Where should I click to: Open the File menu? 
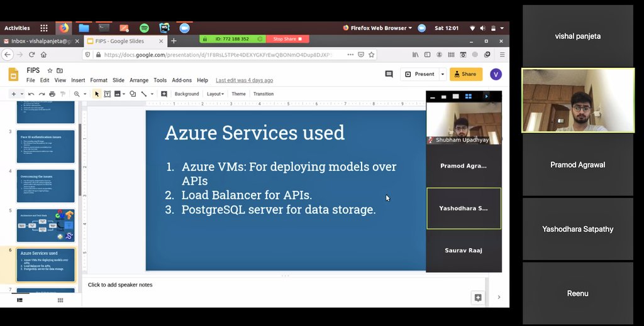click(31, 80)
